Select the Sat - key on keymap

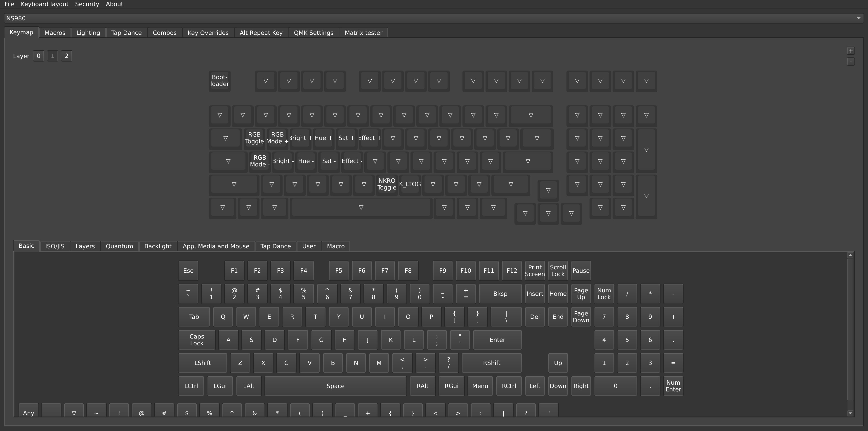click(x=328, y=161)
